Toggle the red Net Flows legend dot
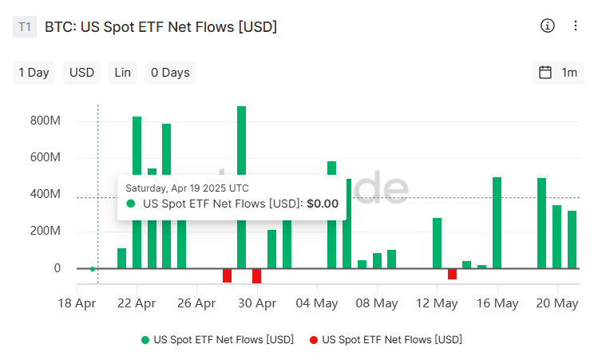 tap(313, 340)
